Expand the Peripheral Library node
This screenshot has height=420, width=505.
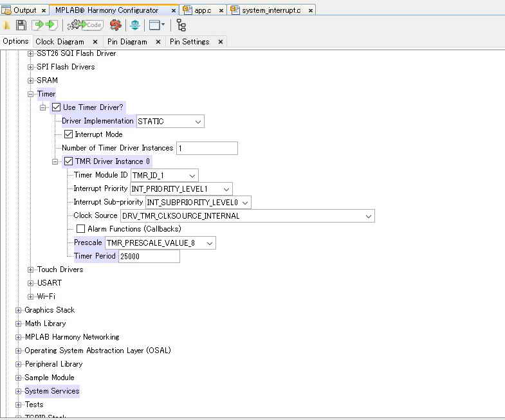[19, 365]
